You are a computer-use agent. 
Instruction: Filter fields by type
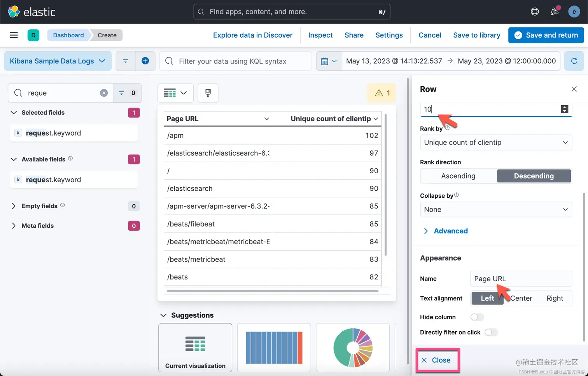pyautogui.click(x=127, y=93)
